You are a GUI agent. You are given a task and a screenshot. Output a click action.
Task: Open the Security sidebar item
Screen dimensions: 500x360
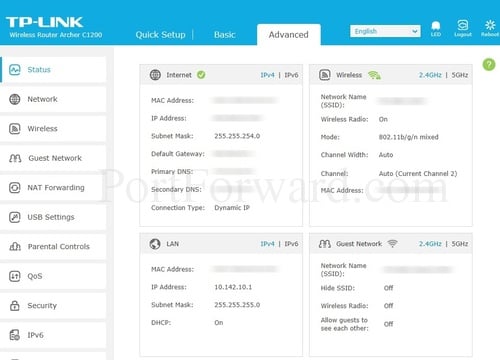(53, 305)
